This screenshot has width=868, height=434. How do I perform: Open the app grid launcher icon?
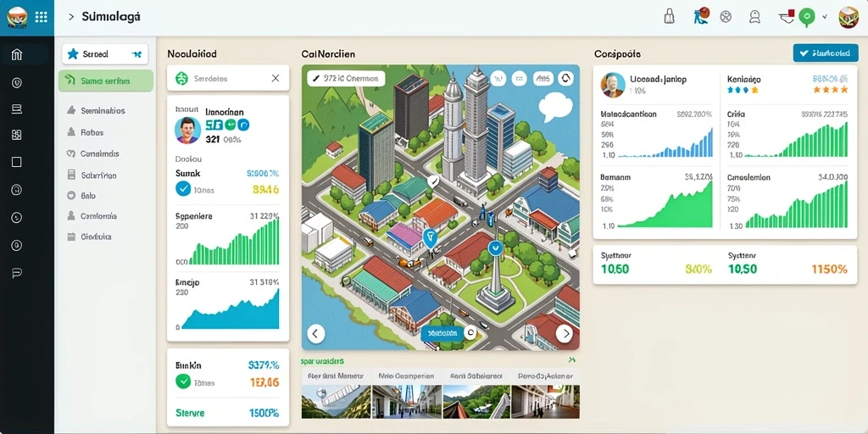click(41, 17)
